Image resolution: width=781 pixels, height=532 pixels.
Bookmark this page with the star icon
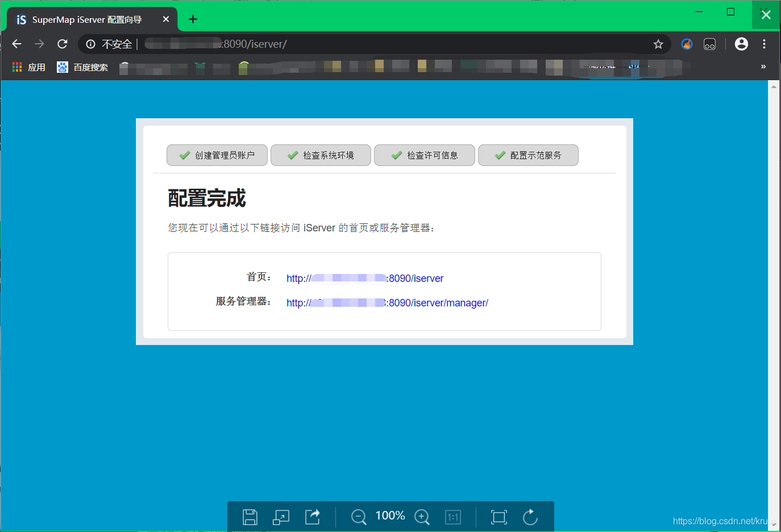(658, 44)
